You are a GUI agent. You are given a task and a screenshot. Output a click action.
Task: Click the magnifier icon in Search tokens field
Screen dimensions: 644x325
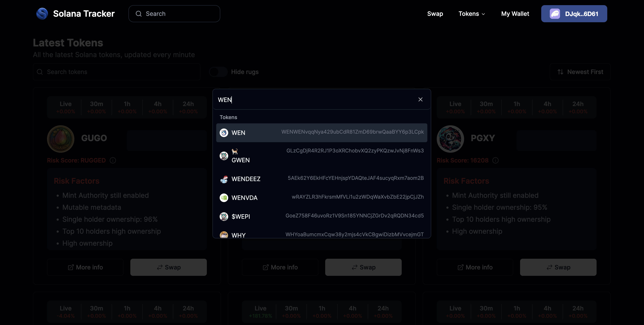[x=40, y=72]
